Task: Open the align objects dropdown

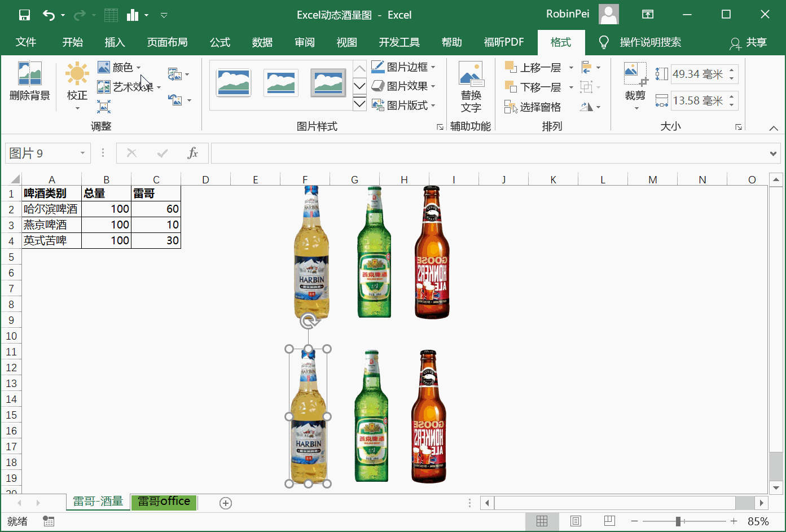Action: (591, 68)
